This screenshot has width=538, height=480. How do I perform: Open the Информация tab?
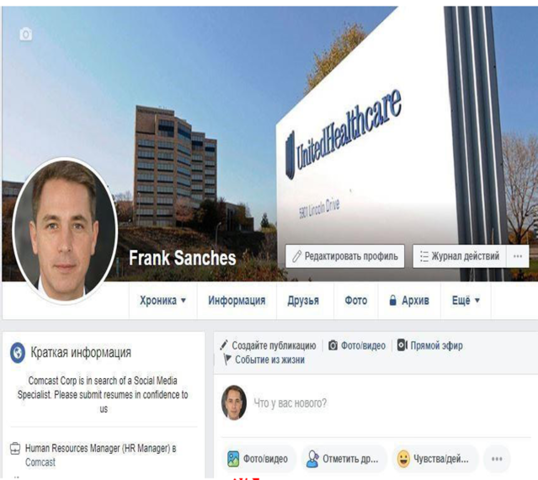[237, 301]
